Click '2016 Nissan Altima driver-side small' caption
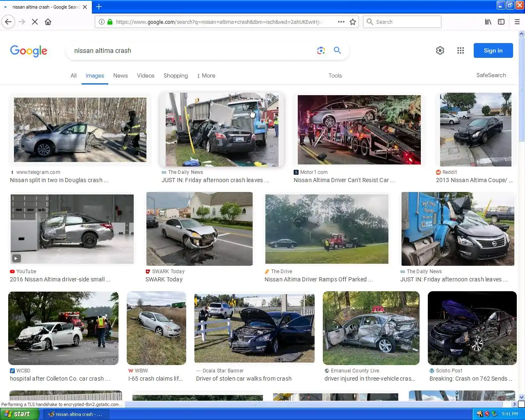Image resolution: width=525 pixels, height=420 pixels. pos(60,279)
